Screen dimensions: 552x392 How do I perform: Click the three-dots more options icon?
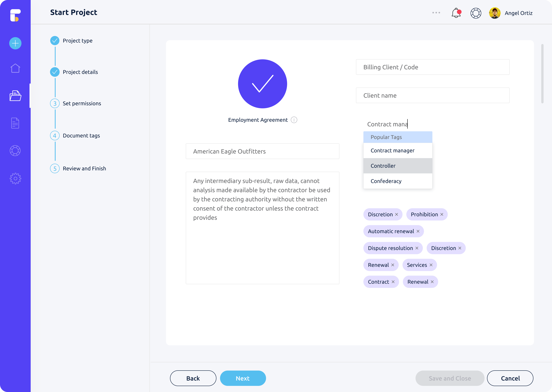[436, 13]
